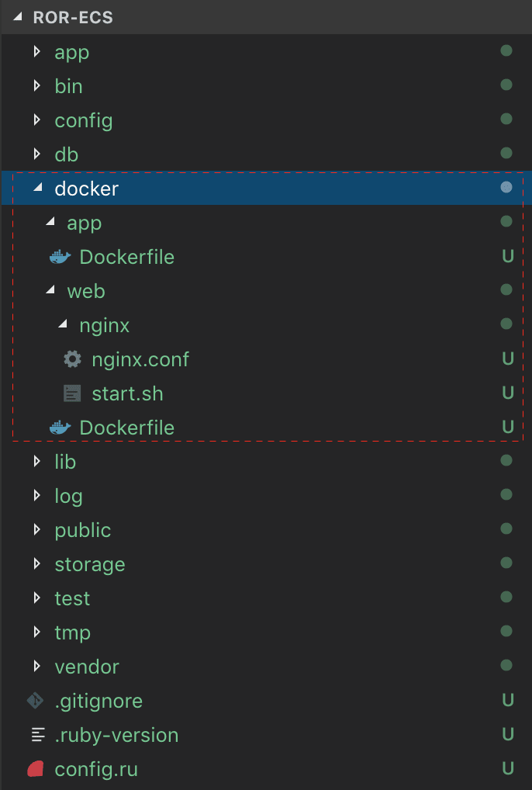Collapse the docker folder arrow
This screenshot has width=532, height=790.
[x=38, y=188]
